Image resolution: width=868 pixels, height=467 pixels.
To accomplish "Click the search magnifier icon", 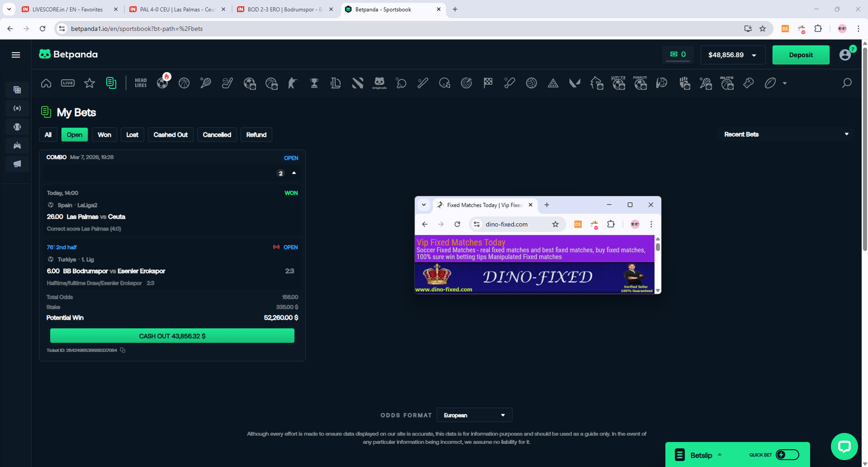I will click(x=846, y=83).
